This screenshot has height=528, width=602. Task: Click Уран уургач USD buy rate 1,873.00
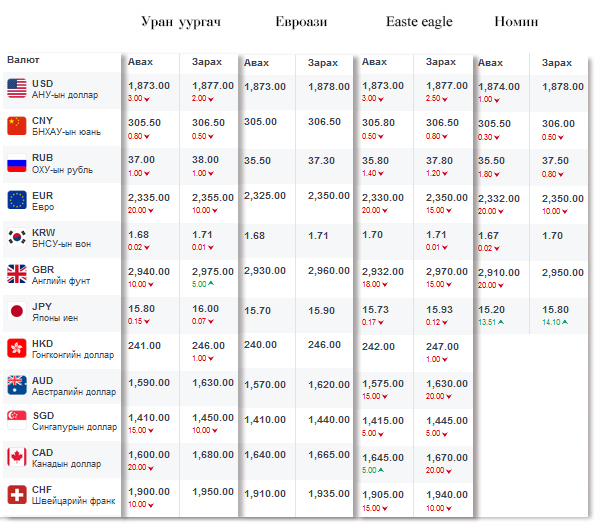click(x=150, y=86)
